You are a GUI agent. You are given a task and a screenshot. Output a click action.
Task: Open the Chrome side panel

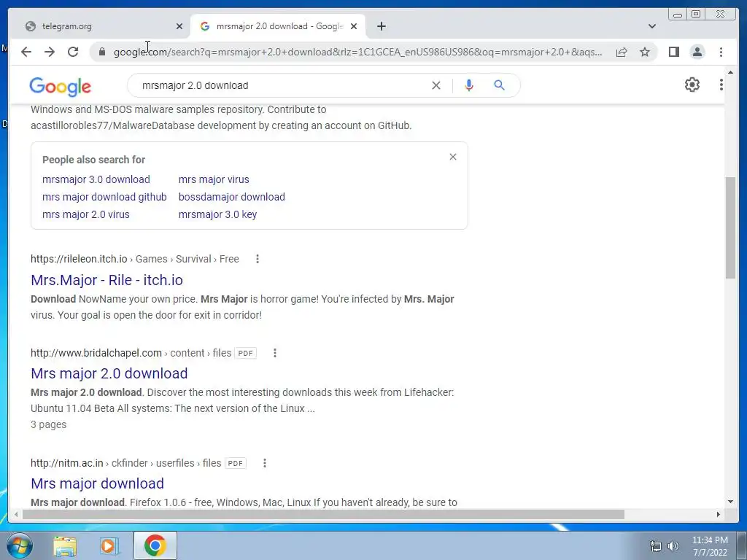[673, 52]
